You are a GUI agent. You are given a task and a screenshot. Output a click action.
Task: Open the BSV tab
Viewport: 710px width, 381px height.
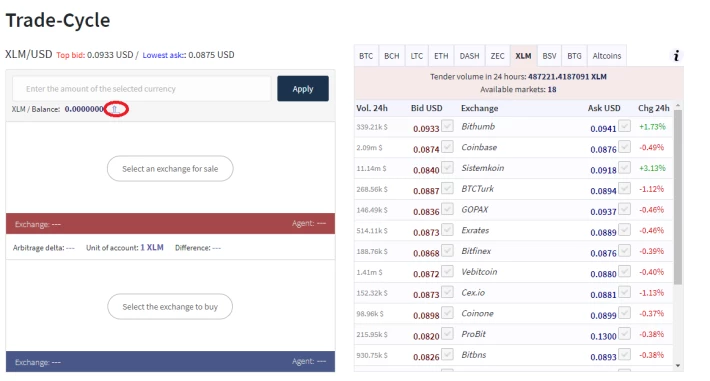point(549,56)
